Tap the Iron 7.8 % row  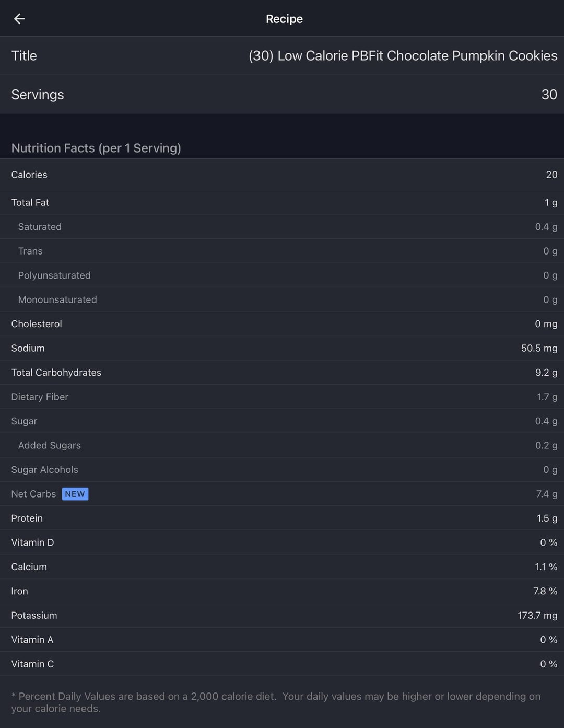(282, 591)
